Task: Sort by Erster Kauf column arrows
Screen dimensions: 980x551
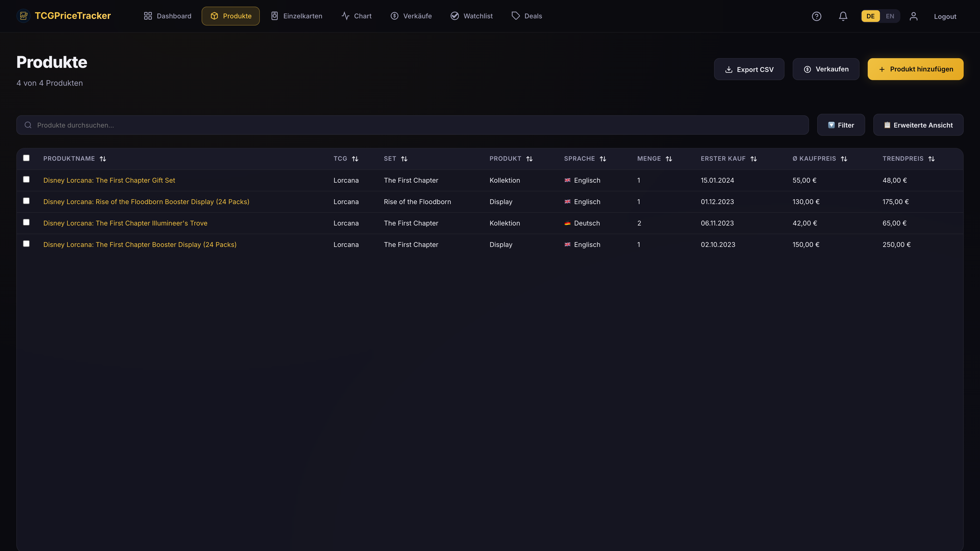Action: pyautogui.click(x=754, y=159)
